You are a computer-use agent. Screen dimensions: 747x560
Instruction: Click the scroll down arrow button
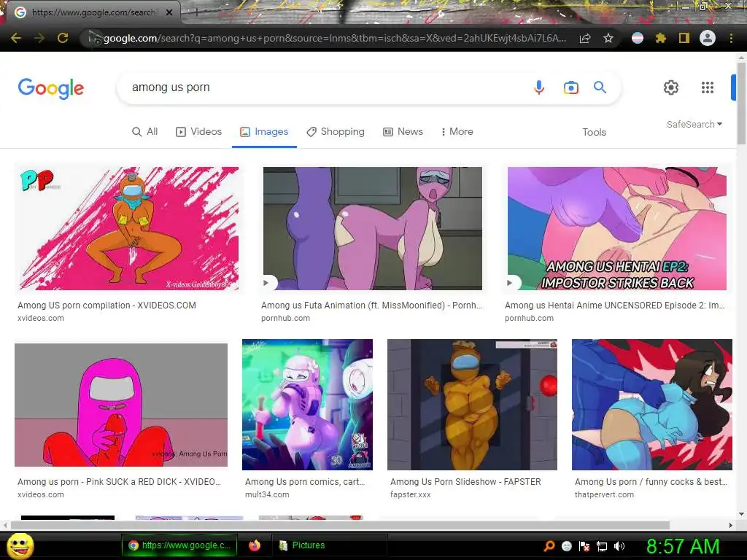point(741,514)
